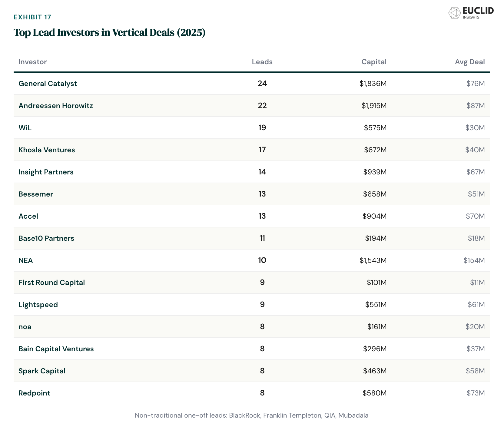Select the Insight Partners name
This screenshot has width=504, height=430.
[x=46, y=172]
